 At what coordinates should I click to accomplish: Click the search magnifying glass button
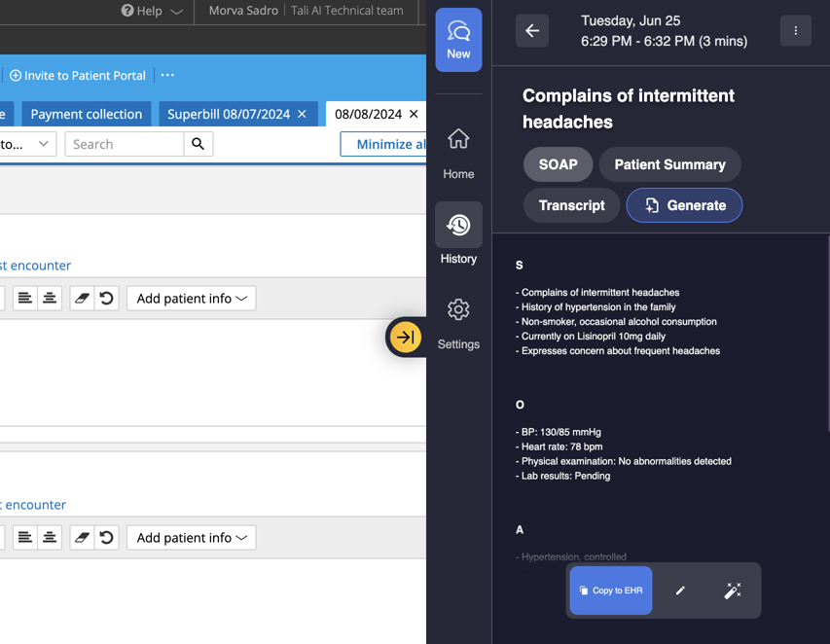click(x=198, y=143)
